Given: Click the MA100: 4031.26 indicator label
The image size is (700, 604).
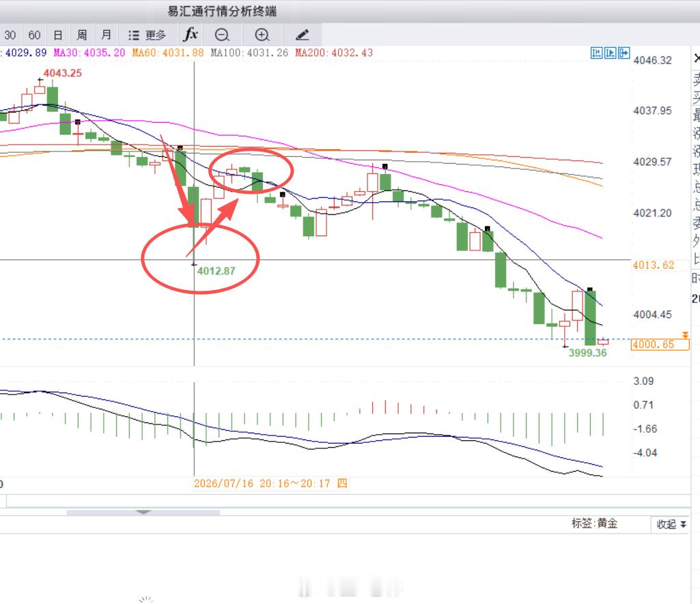Looking at the screenshot, I should tap(249, 53).
